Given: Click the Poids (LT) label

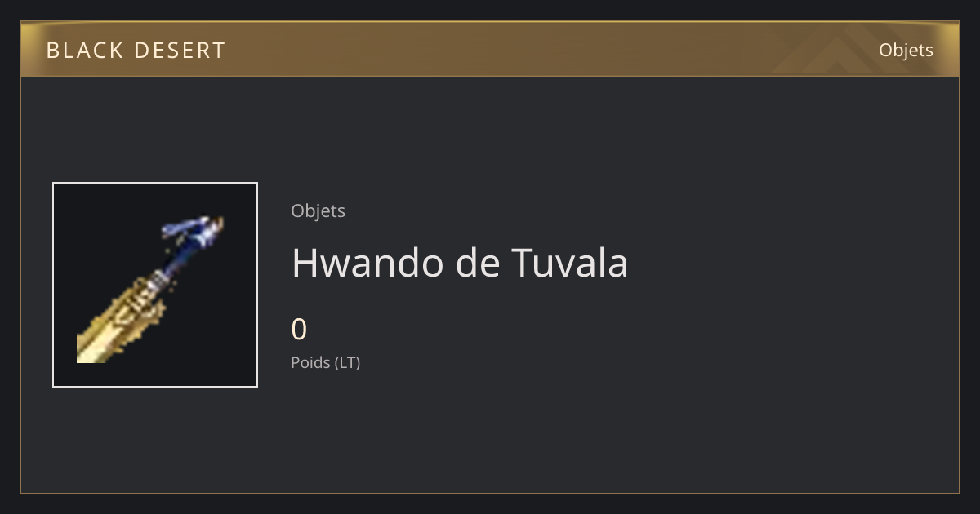Looking at the screenshot, I should 325,362.
